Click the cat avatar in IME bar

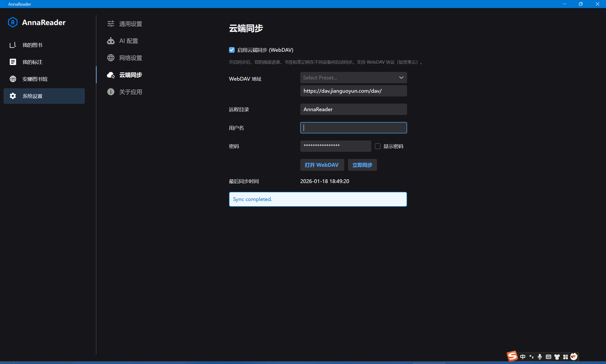[x=574, y=356]
